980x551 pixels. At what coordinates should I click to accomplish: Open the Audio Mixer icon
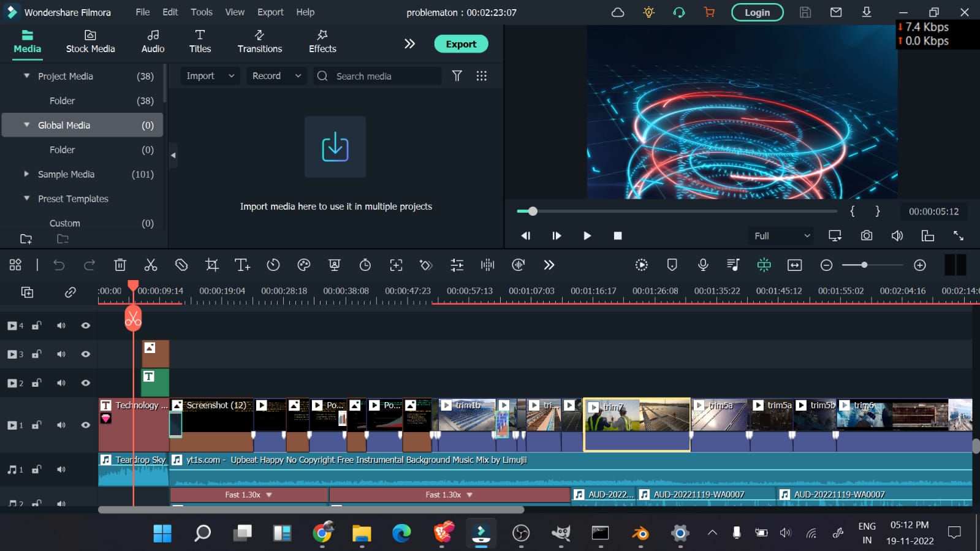[733, 265]
